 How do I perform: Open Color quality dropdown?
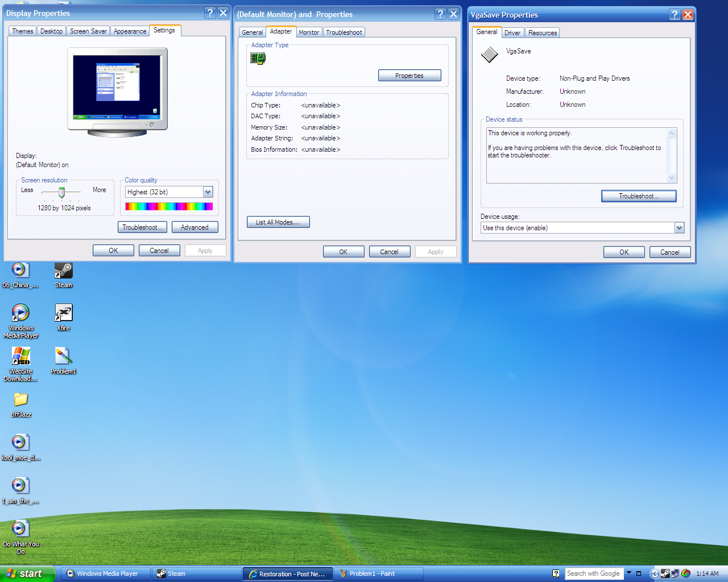click(208, 192)
